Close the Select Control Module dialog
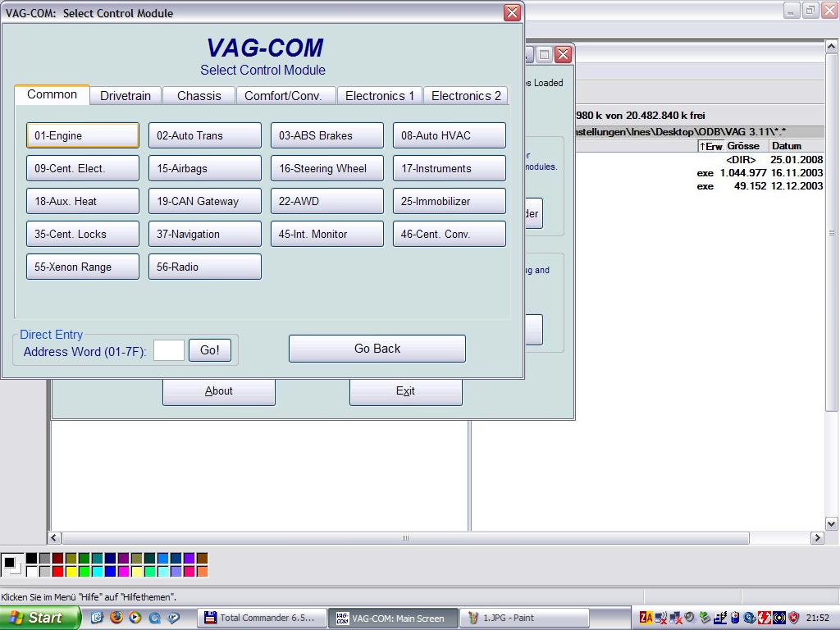Image resolution: width=840 pixels, height=630 pixels. point(512,12)
